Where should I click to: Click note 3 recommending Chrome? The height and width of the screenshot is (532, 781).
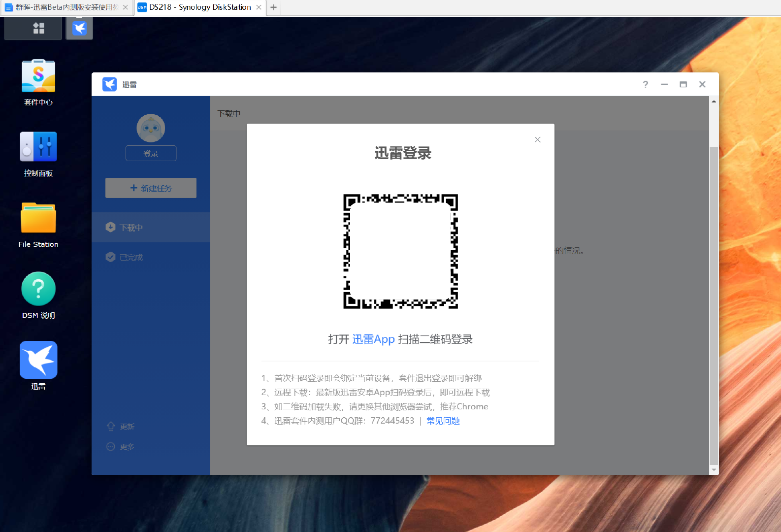coord(375,406)
